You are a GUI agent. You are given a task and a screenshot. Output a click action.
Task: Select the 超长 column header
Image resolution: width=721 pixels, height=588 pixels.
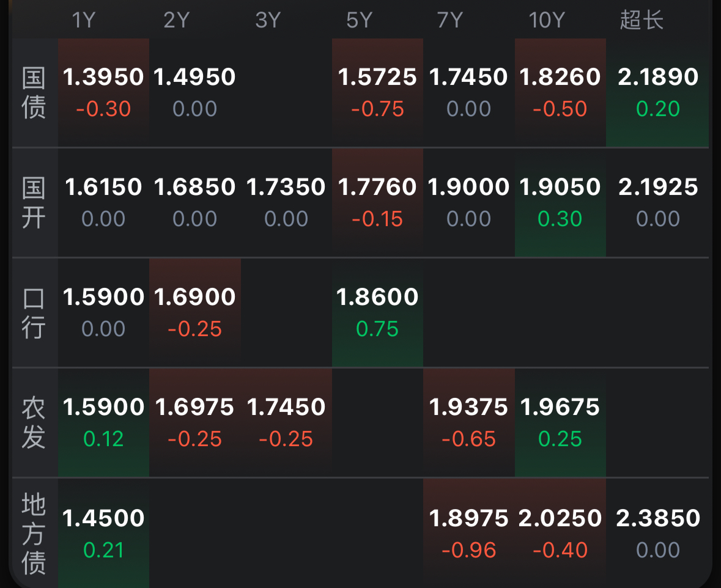[642, 20]
